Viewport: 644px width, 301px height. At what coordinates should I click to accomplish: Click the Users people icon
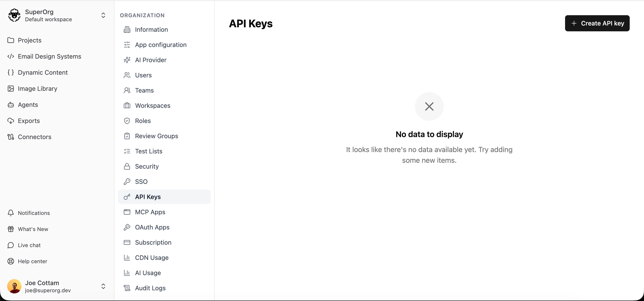coord(127,75)
